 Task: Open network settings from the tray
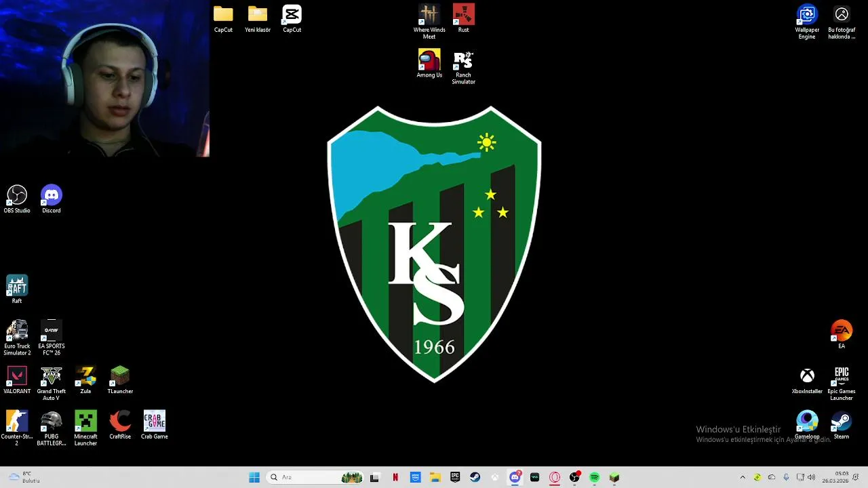point(800,478)
